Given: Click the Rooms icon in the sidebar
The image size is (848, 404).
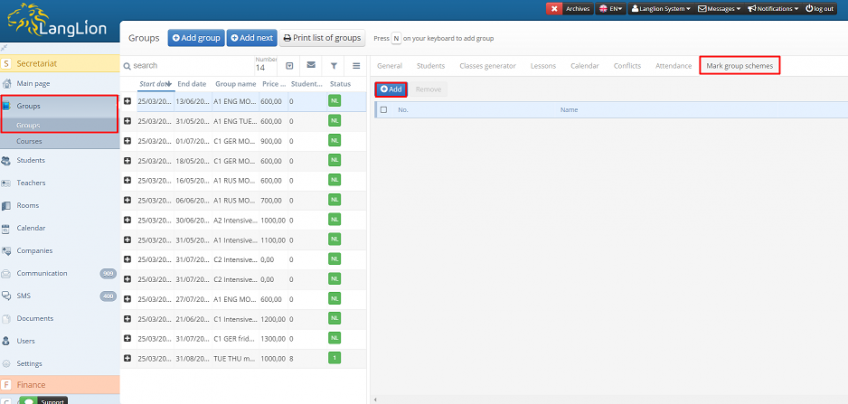Looking at the screenshot, I should click(x=7, y=206).
